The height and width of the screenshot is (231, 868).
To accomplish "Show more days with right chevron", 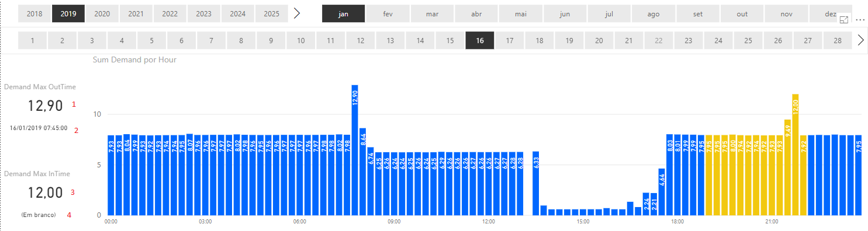I will (x=860, y=40).
